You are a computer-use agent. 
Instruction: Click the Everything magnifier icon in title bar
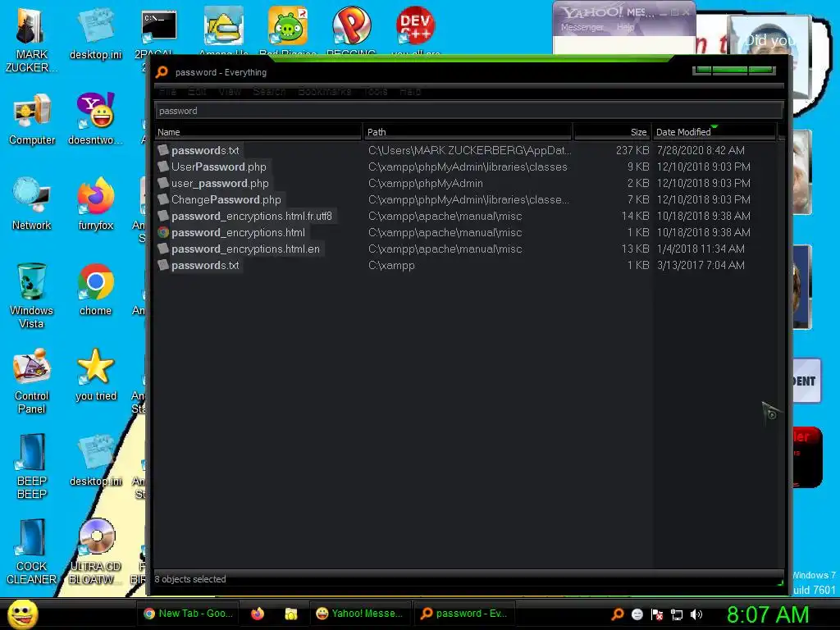click(x=162, y=72)
